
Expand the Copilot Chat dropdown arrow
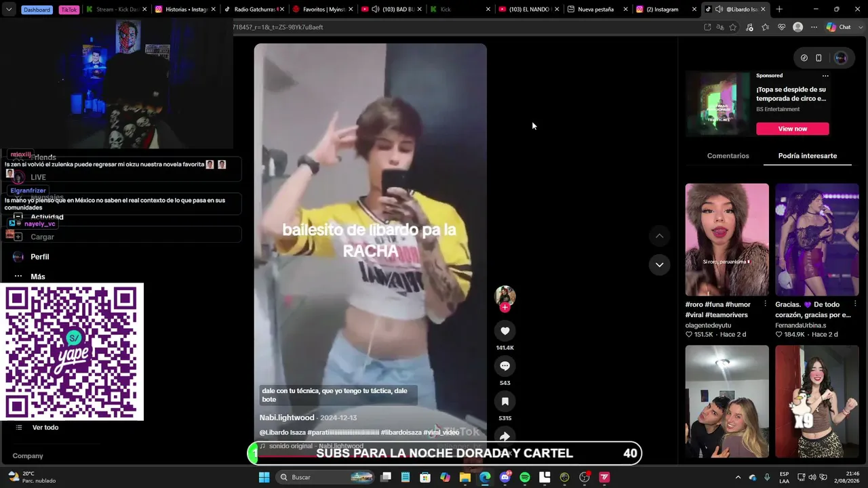click(x=861, y=27)
